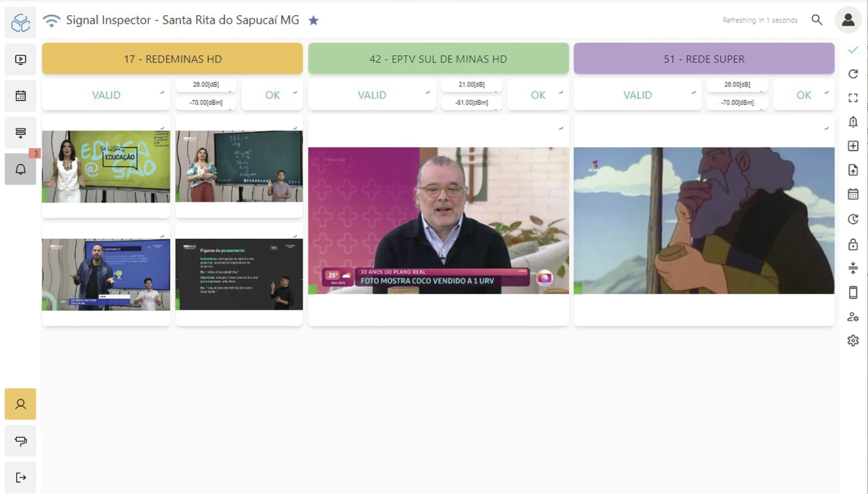Toggle the green checkmark in right toolbar
Screen dimensions: 868x494
853,50
